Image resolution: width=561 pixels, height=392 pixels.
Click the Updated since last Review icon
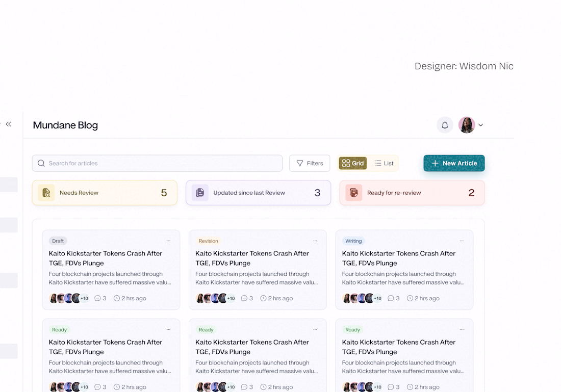200,193
